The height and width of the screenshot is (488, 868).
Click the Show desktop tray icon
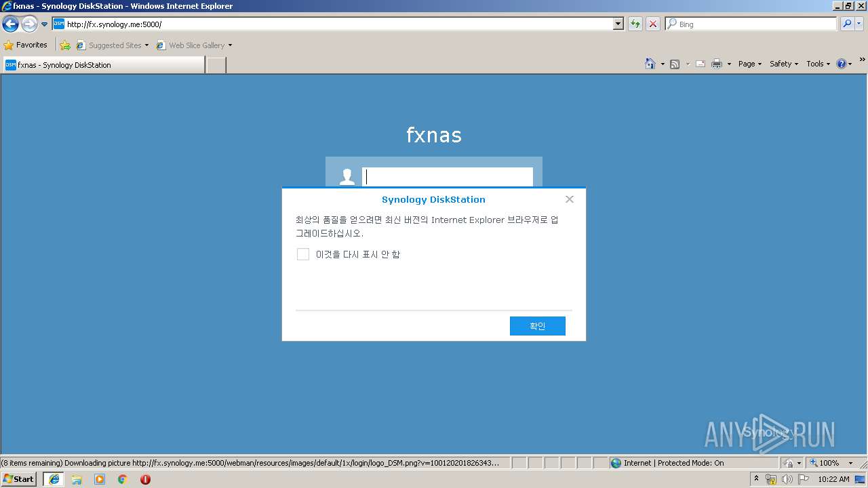(861, 479)
